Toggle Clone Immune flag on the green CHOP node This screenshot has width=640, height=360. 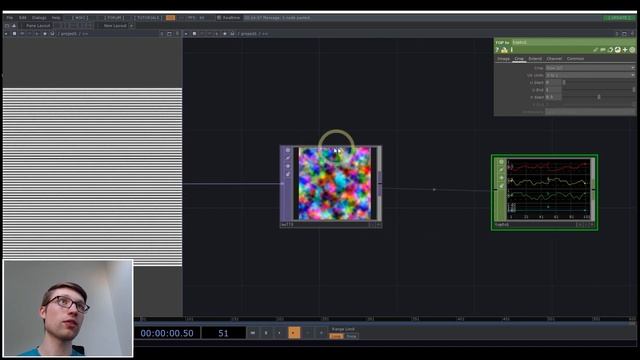coord(502,169)
